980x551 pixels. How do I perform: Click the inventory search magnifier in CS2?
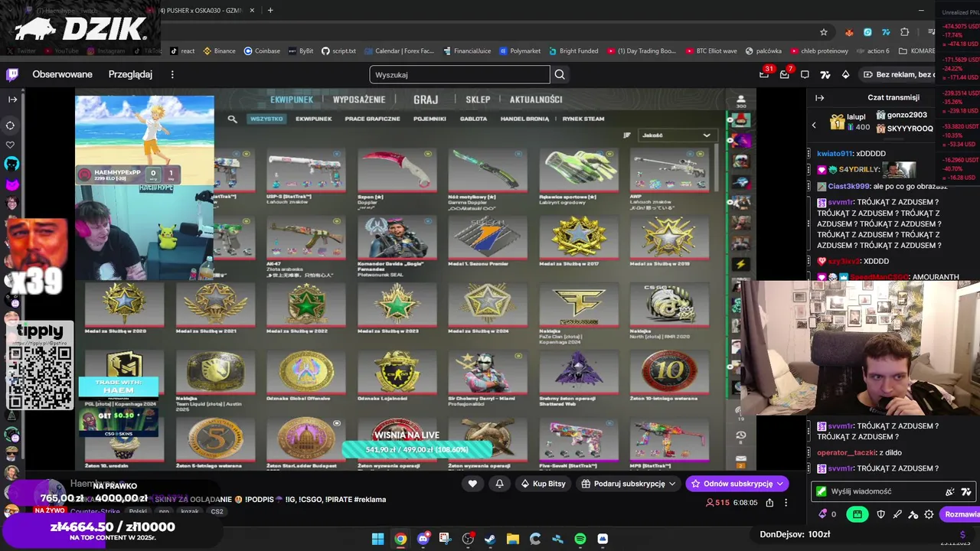(232, 119)
